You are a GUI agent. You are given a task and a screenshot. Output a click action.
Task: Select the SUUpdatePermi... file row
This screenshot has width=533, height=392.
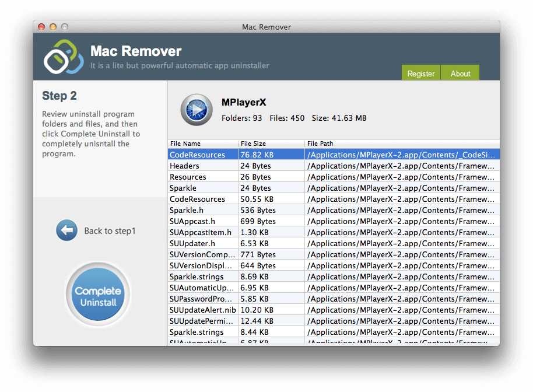tap(334, 321)
